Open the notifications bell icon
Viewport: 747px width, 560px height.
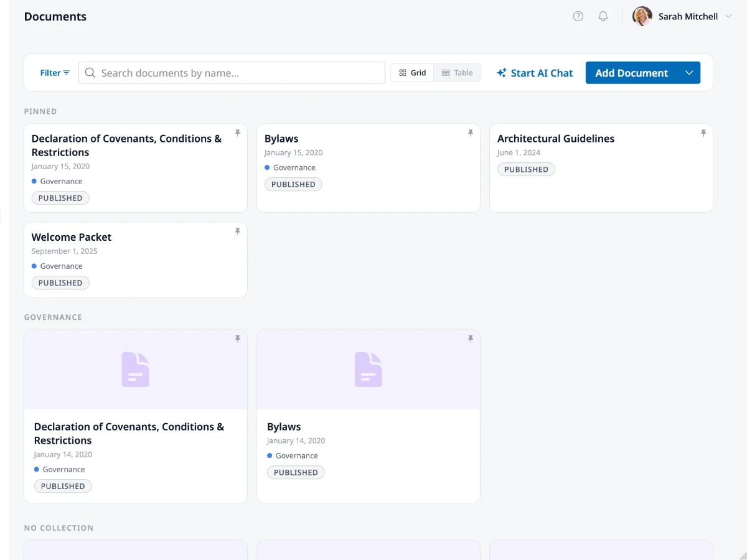[603, 16]
